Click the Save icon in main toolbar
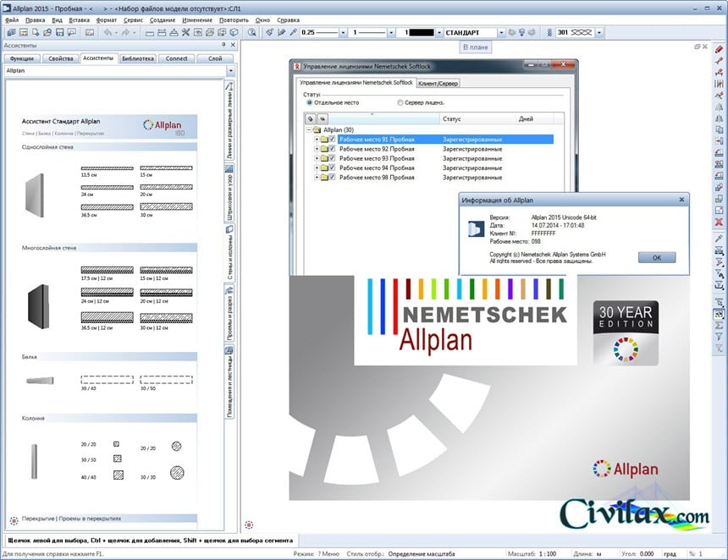Screen dimensions: 728x560 point(59,32)
